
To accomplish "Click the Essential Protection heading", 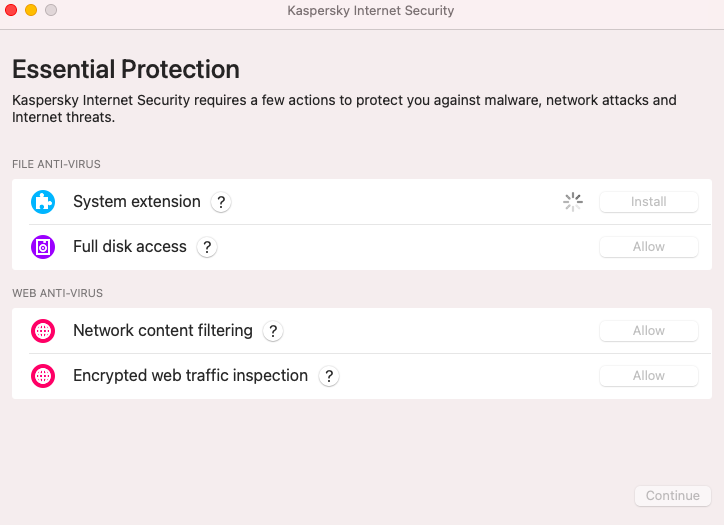I will tap(126, 70).
